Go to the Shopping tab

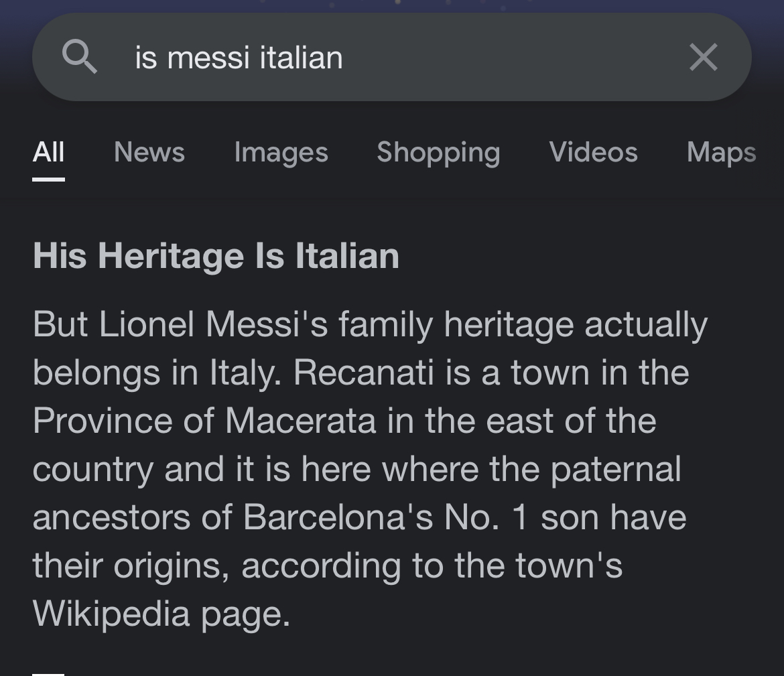(x=438, y=152)
